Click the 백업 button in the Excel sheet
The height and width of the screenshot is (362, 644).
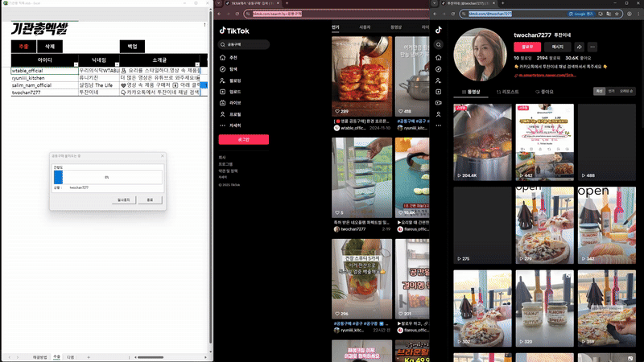(x=132, y=47)
